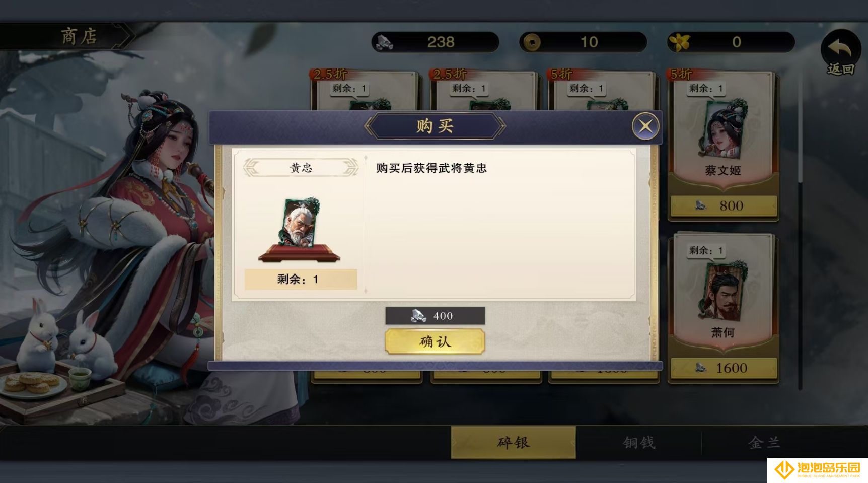Click the silver fragment icon showing 238
The image size is (868, 483).
click(x=385, y=42)
